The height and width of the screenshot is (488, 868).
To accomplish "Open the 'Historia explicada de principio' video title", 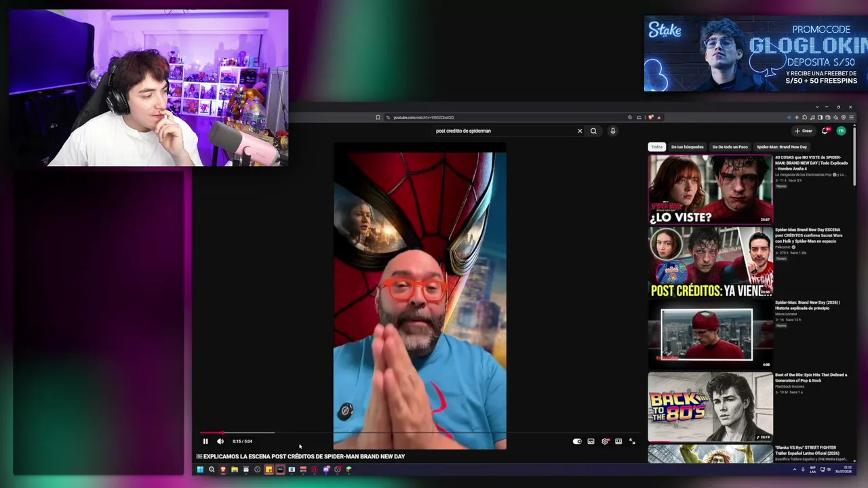I will point(808,305).
